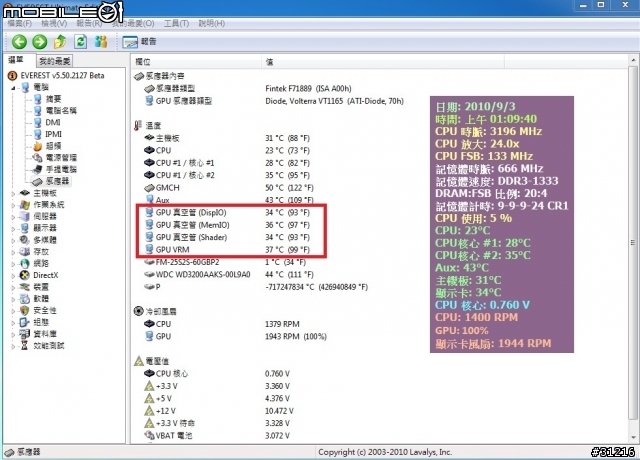640x460 pixels.
Task: Select the GPU 真空管 (Shader) row
Action: tap(227, 237)
